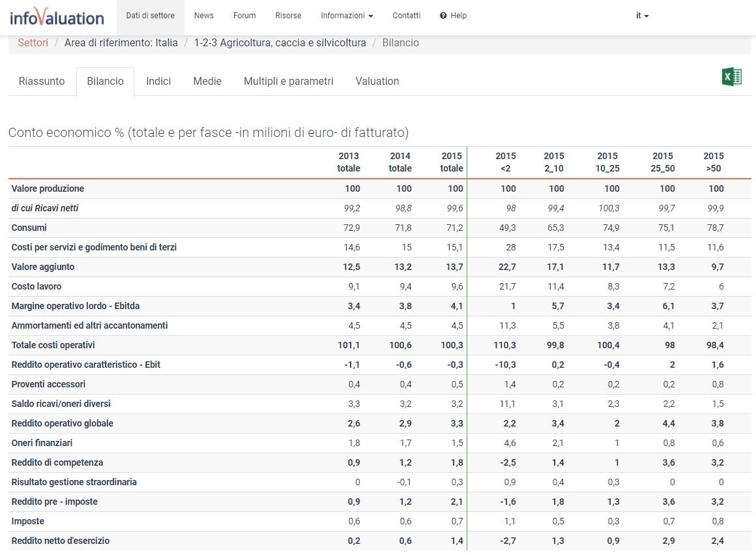Select the 'Costo lavoro' row label
Viewport: 756px width, 555px height.
[36, 286]
